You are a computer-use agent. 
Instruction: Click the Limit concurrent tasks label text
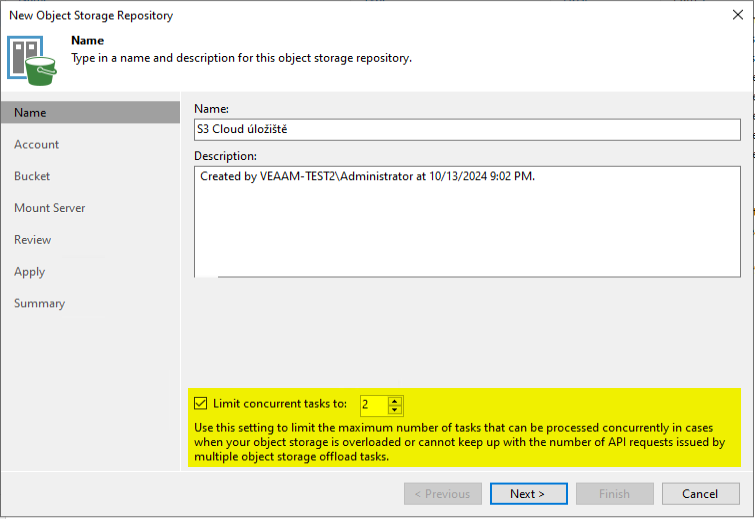pos(280,403)
